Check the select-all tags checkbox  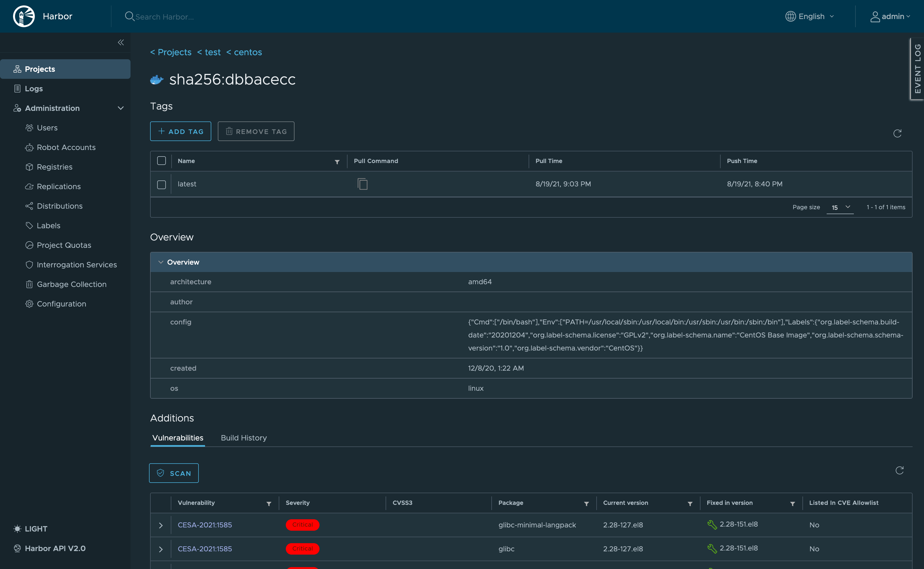[162, 161]
